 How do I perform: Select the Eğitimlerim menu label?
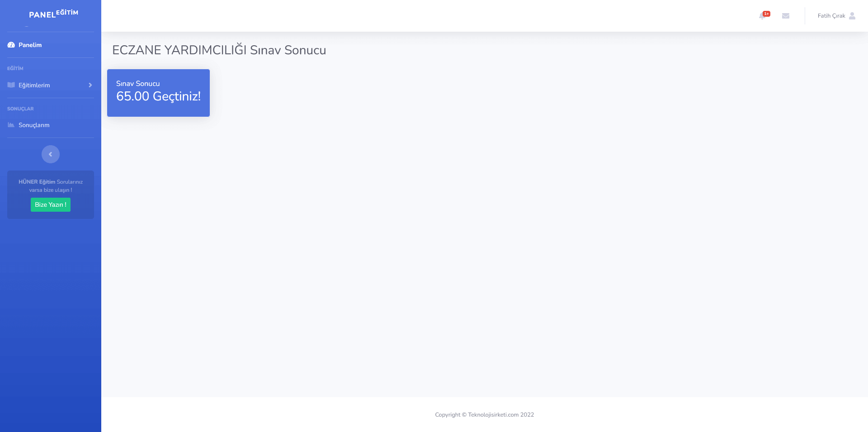pyautogui.click(x=34, y=85)
